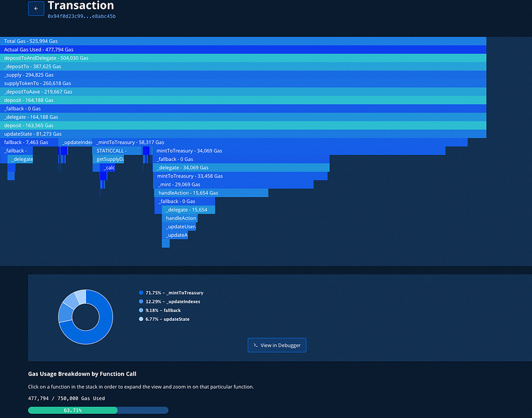Screen dimensions: 532x418
Task: Select the Total Gas - 525,994 Gas bar
Action: [x=243, y=41]
